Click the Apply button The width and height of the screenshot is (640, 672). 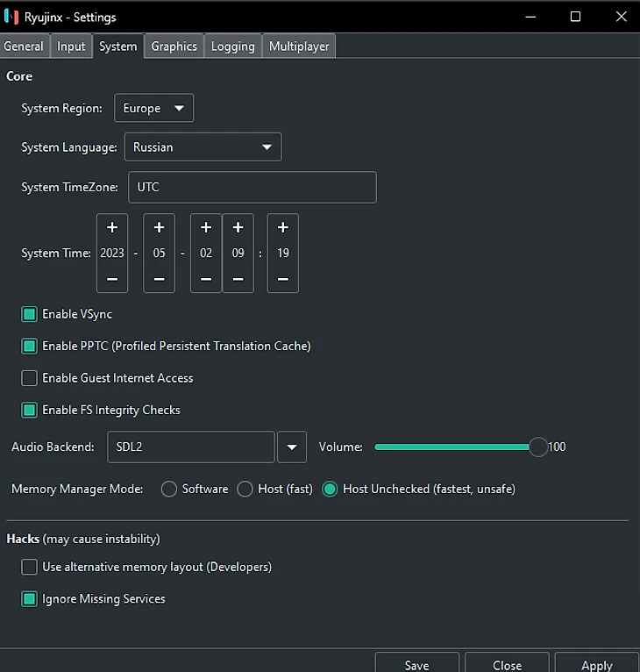coord(596,665)
